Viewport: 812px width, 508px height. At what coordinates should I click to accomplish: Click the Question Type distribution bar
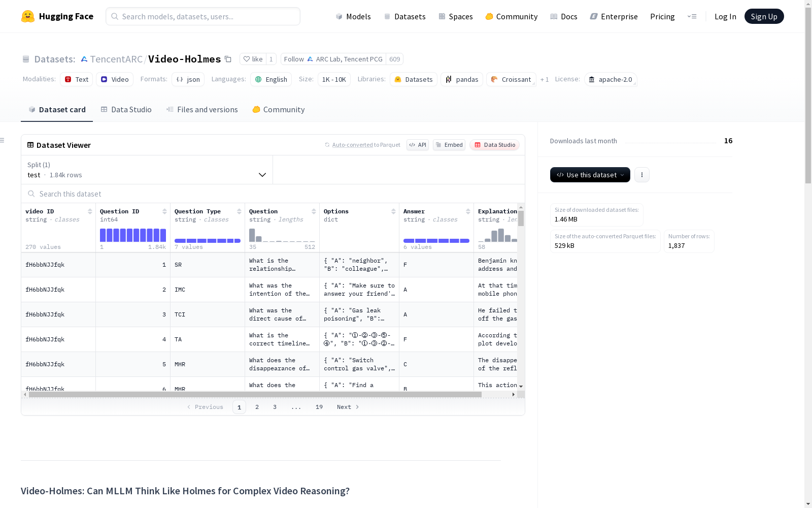click(208, 241)
